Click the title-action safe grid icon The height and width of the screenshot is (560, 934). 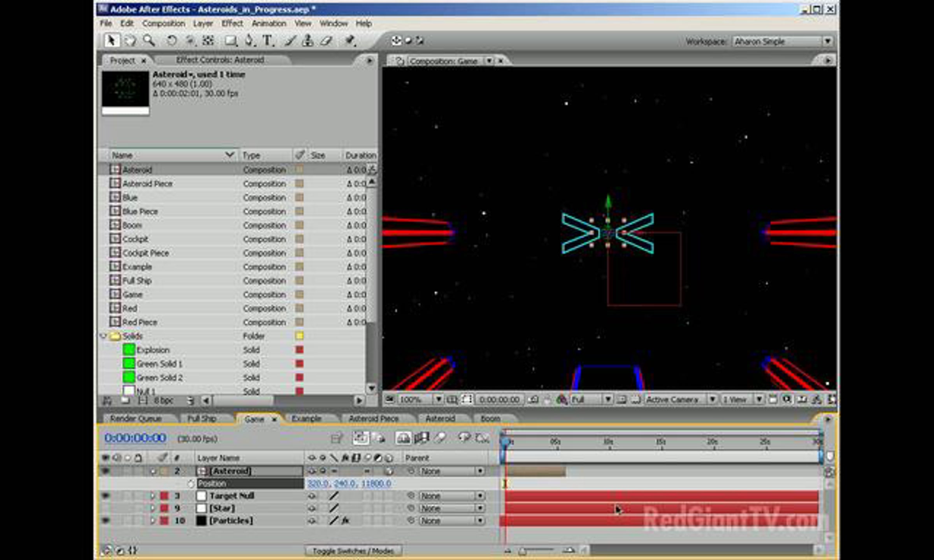click(x=452, y=399)
